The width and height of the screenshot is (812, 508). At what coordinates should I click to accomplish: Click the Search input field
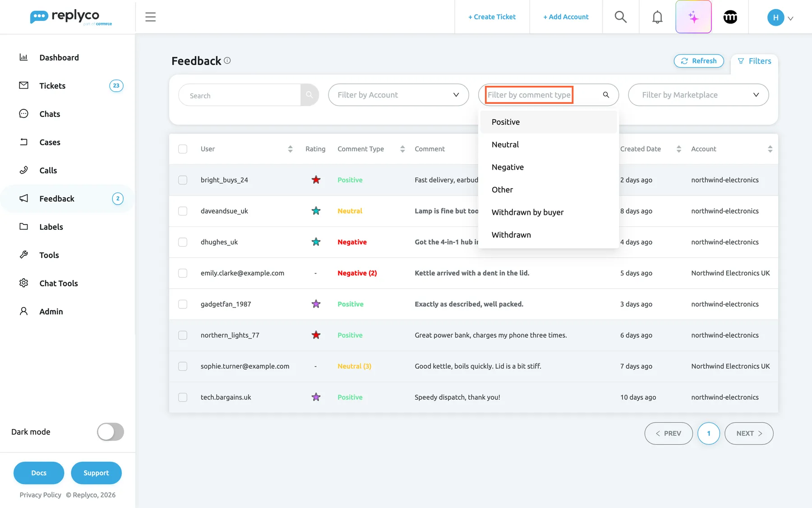pos(240,95)
